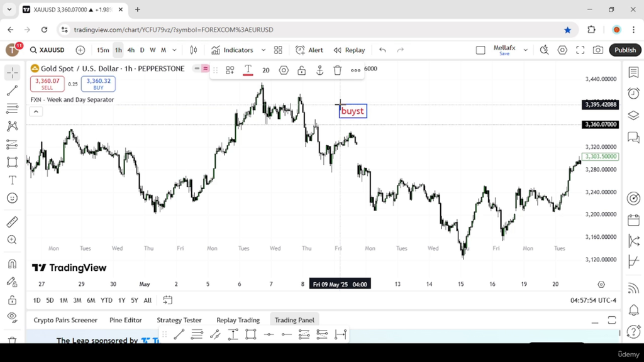Open text settings gear in floating toolbar
Viewport: 644px width, 362px height.
[x=284, y=70]
